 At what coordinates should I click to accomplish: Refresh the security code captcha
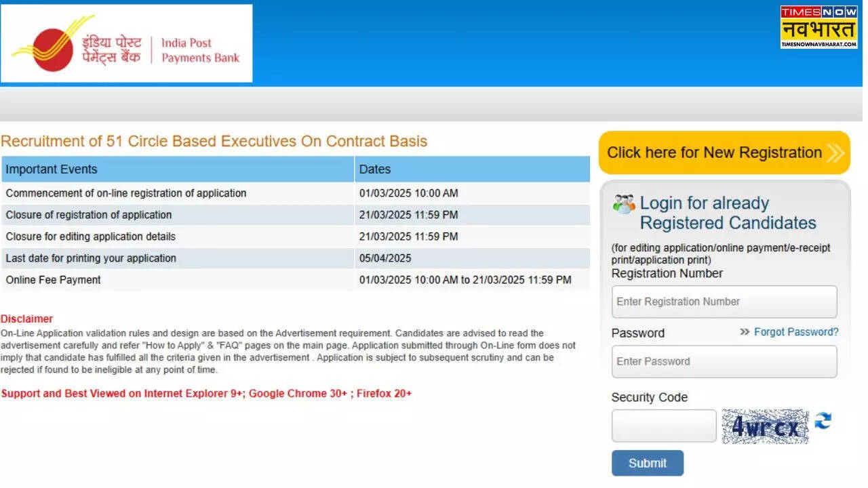[823, 421]
